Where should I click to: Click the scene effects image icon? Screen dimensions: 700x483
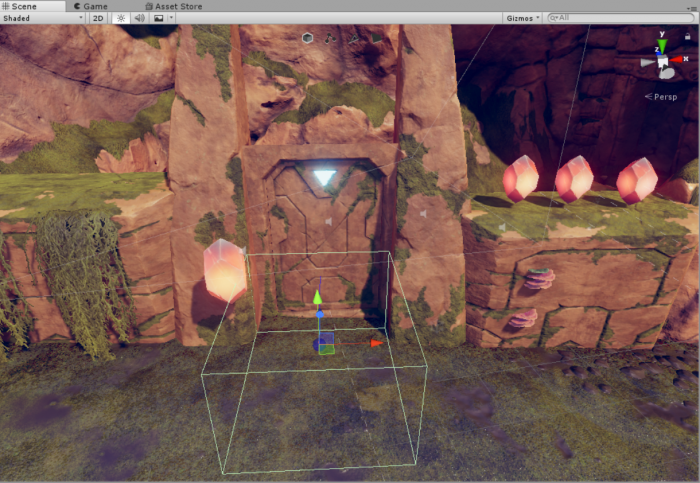tap(157, 18)
